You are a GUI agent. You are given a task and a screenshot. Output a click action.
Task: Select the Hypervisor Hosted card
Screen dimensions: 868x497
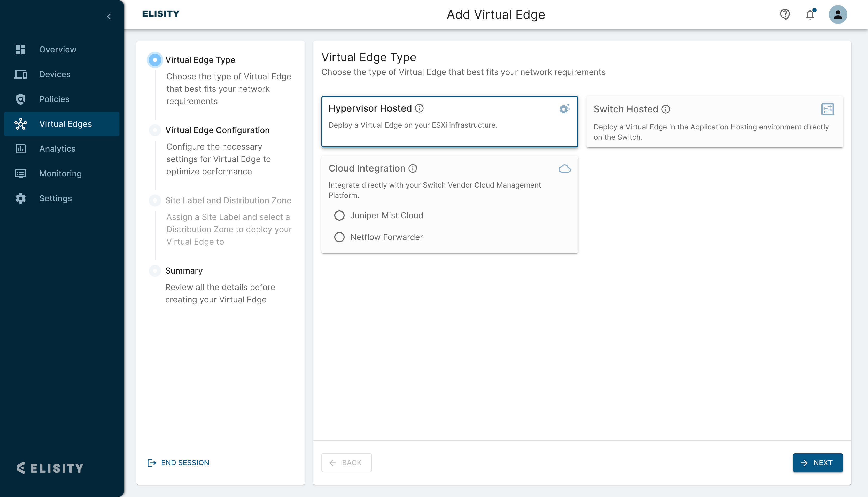click(449, 121)
